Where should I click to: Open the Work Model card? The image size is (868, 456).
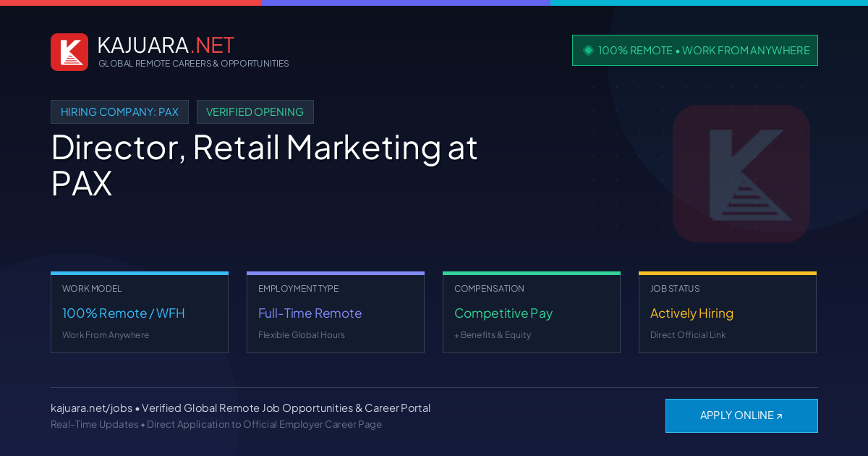[x=140, y=312]
